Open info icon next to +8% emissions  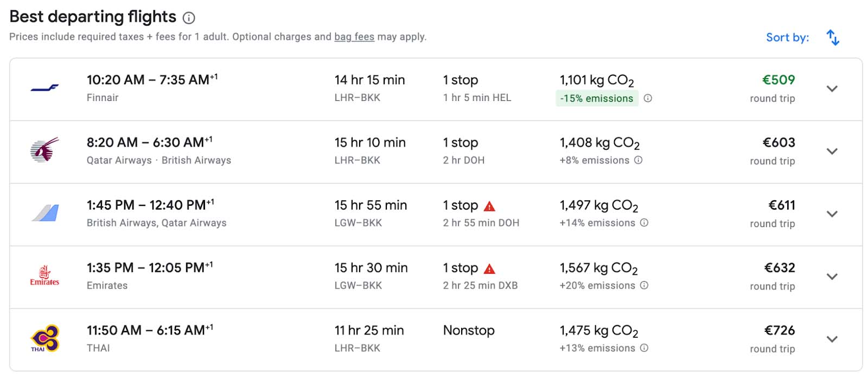[639, 160]
